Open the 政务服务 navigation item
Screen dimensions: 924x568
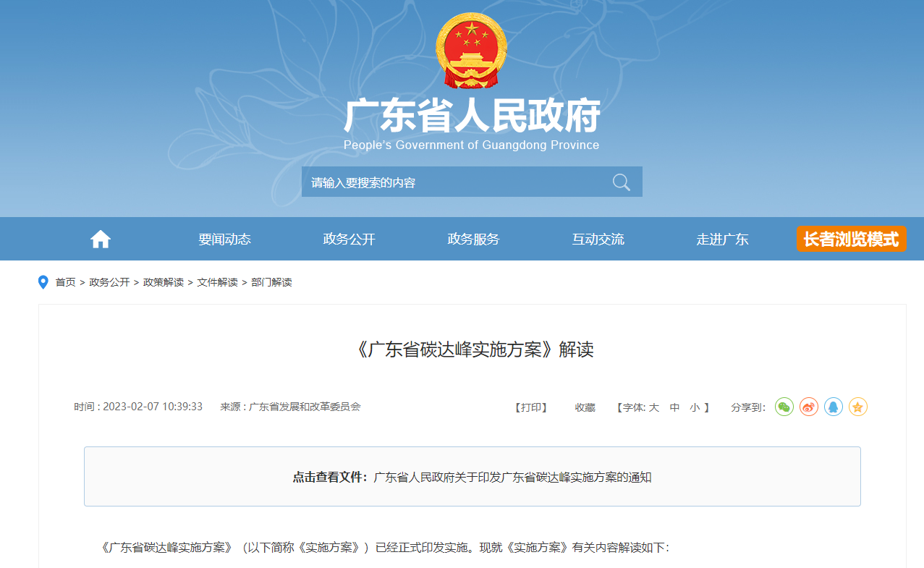(474, 240)
